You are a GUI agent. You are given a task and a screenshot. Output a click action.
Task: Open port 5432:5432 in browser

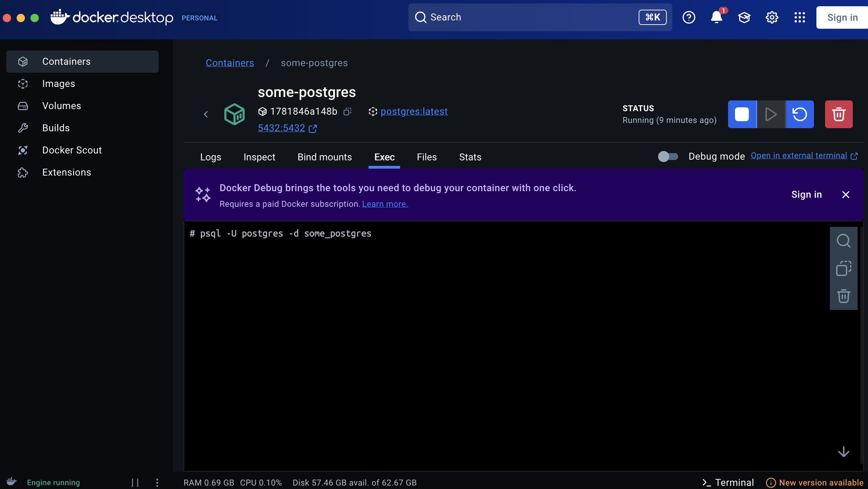pos(281,128)
